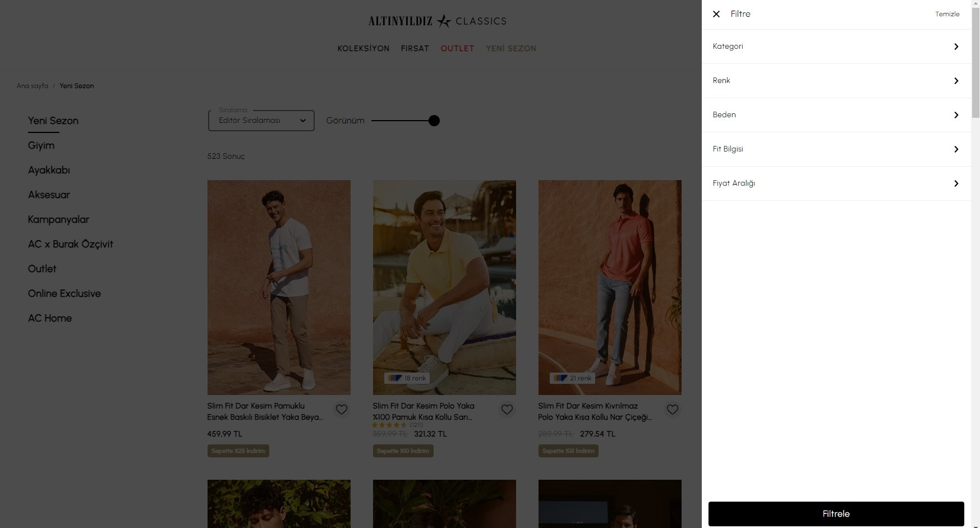Click the 18 renk color badge
980x528 pixels.
[x=407, y=378]
